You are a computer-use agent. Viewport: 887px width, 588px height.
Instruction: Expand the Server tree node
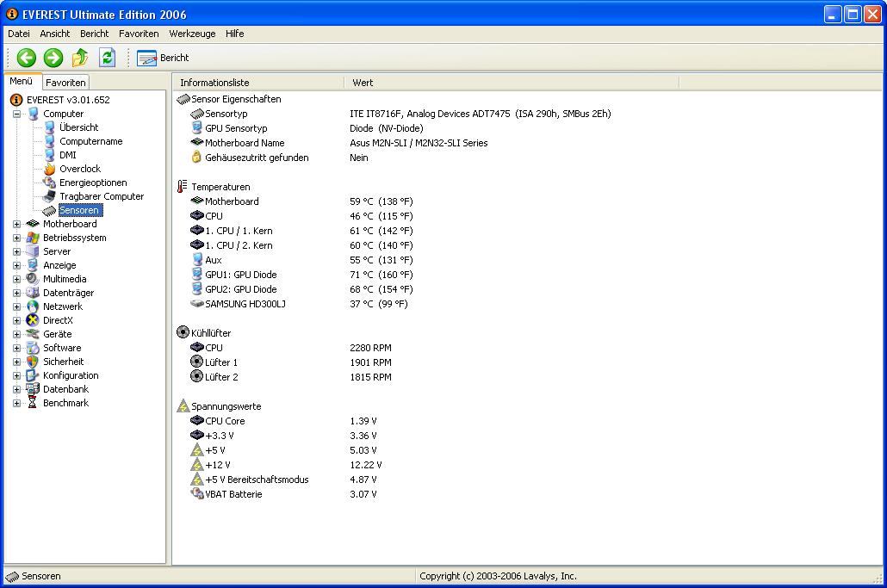(x=17, y=251)
